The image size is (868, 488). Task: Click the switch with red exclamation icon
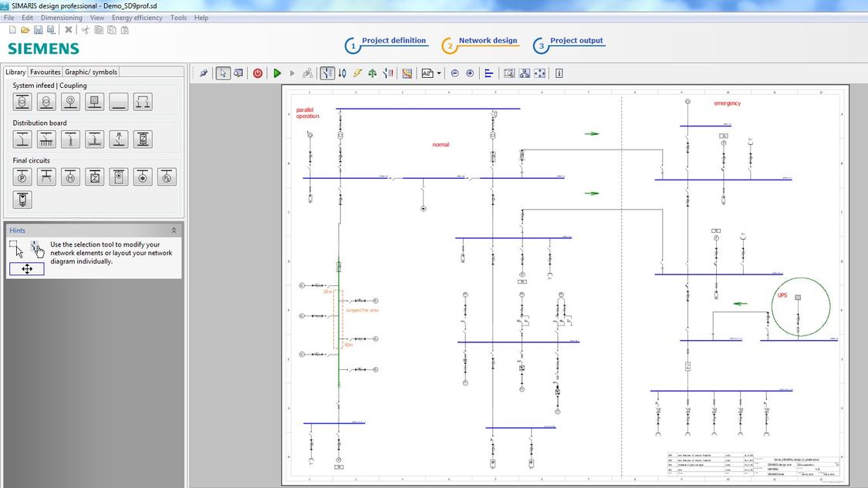pos(388,73)
